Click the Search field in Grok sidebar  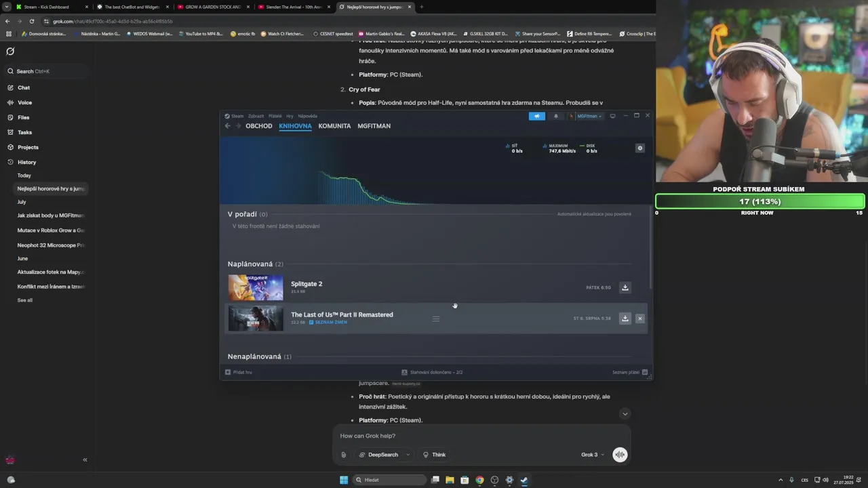46,71
